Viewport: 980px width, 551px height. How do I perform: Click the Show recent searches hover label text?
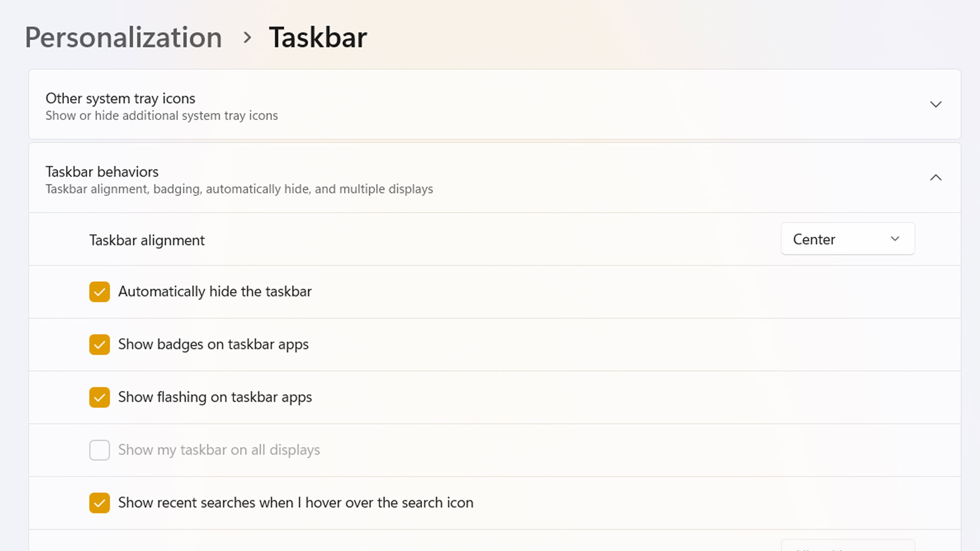click(296, 503)
